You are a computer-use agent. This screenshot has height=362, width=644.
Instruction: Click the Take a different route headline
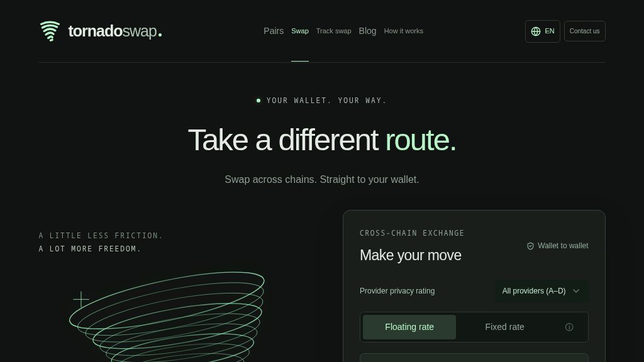322,140
